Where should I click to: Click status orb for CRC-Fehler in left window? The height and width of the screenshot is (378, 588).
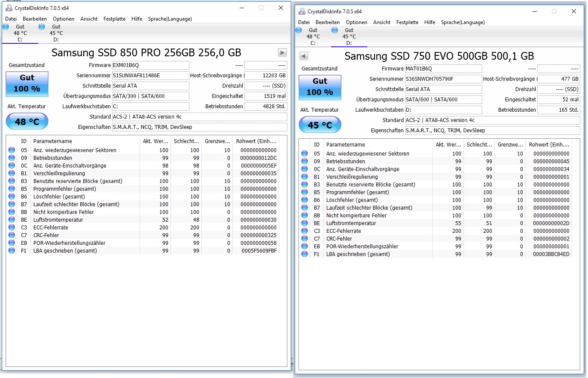click(x=12, y=235)
